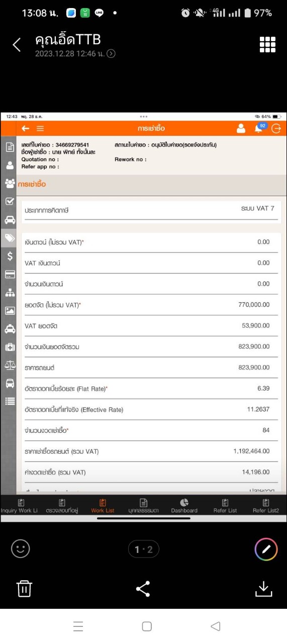Click the logout icon in orange header
Image resolution: width=287 pixels, height=644 pixels.
pos(276,129)
